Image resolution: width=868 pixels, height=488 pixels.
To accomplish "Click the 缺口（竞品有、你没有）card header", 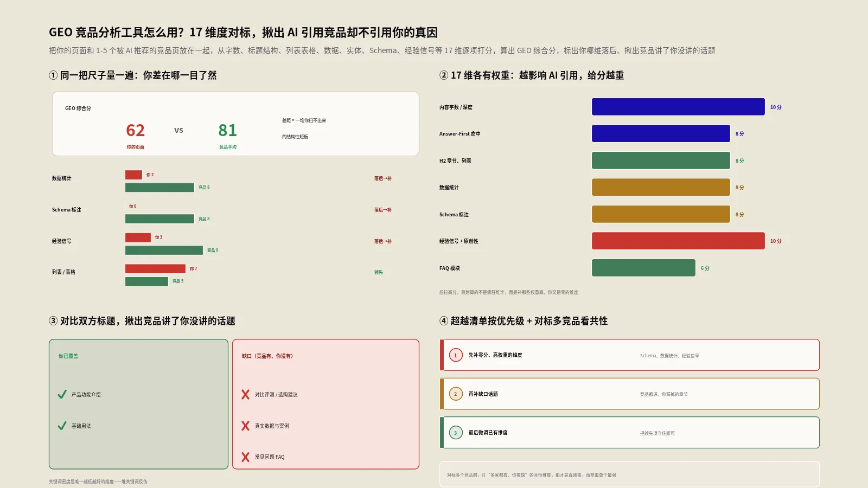I will click(x=267, y=356).
